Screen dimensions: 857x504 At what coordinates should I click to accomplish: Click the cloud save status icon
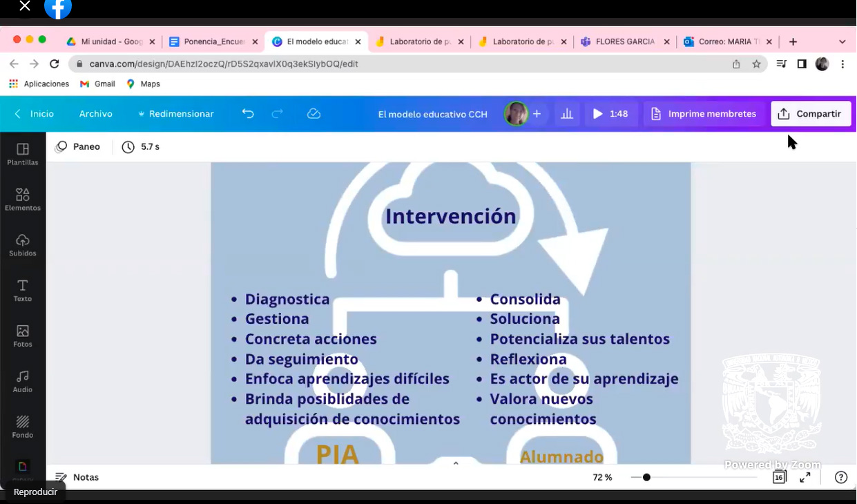[314, 114]
